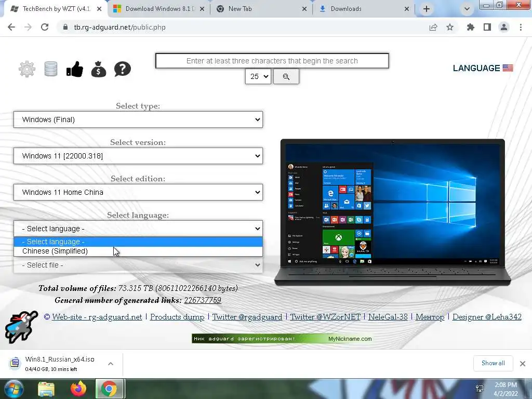This screenshot has width=532, height=399.
Task: Click the network tray icon
Action: [480, 389]
